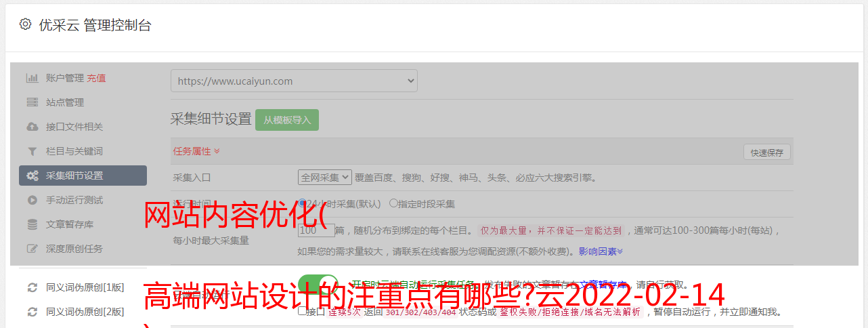Click the gears icon for 采集细节设置
This screenshot has width=868, height=328.
pyautogui.click(x=32, y=176)
